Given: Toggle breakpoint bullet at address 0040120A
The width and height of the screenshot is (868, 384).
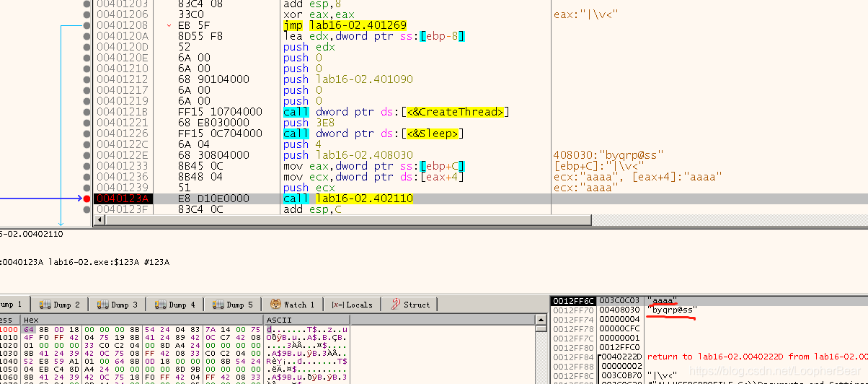Looking at the screenshot, I should 87,36.
